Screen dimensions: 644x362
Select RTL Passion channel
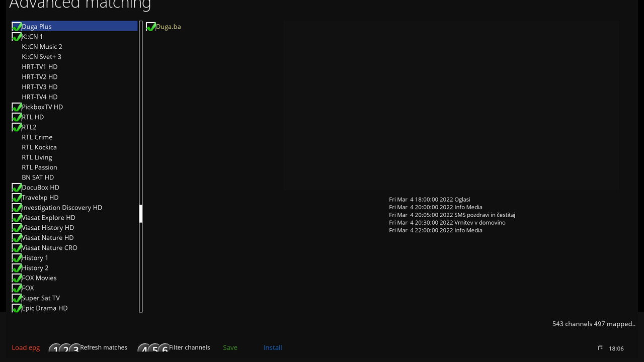click(x=74, y=167)
